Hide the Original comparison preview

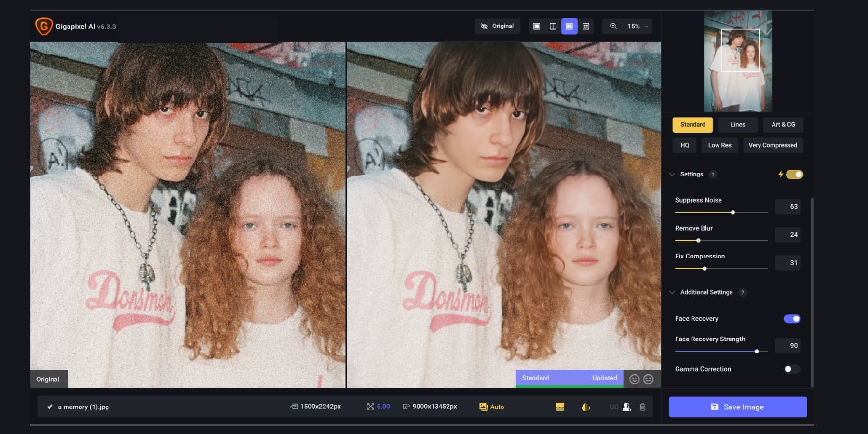[x=497, y=26]
